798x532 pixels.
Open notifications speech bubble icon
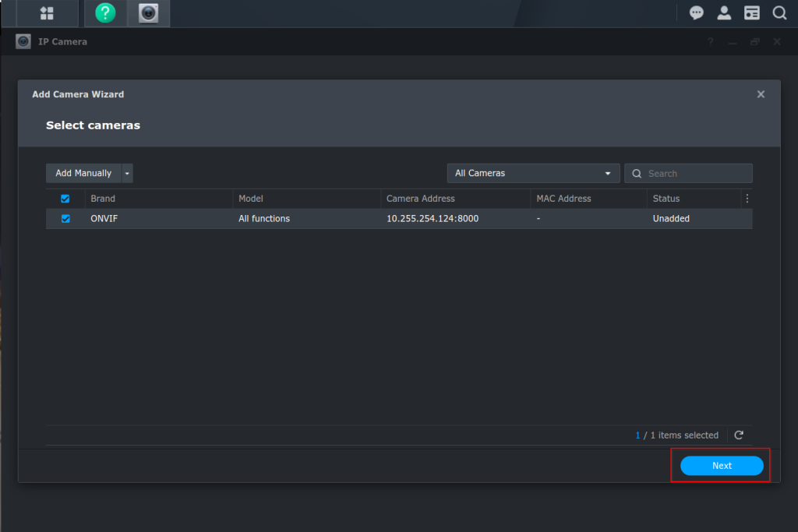point(697,12)
